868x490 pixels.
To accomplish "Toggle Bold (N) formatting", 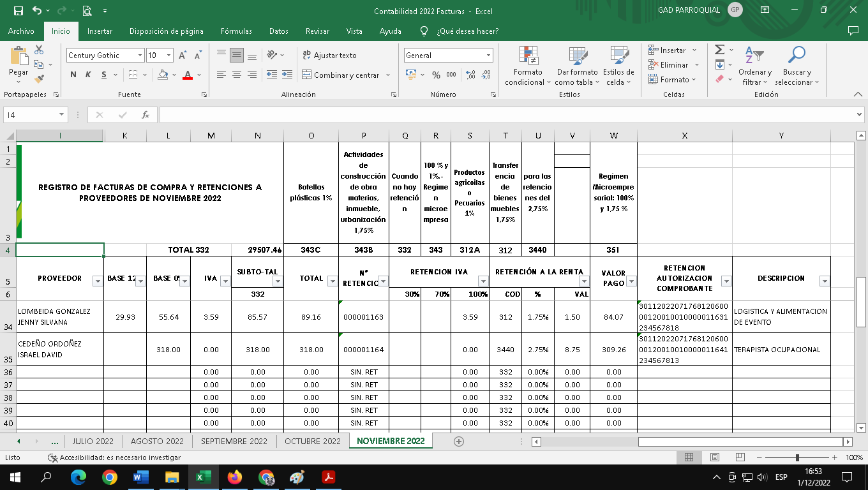I will [73, 75].
